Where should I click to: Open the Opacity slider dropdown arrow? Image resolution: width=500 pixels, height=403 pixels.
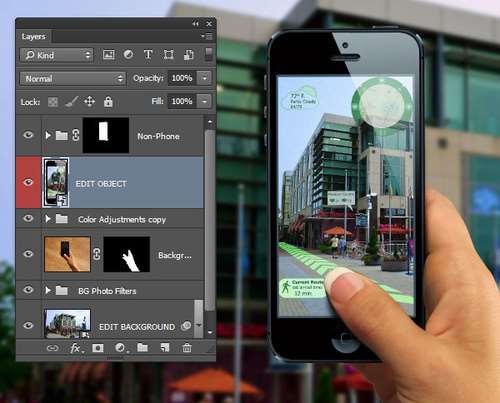point(204,78)
